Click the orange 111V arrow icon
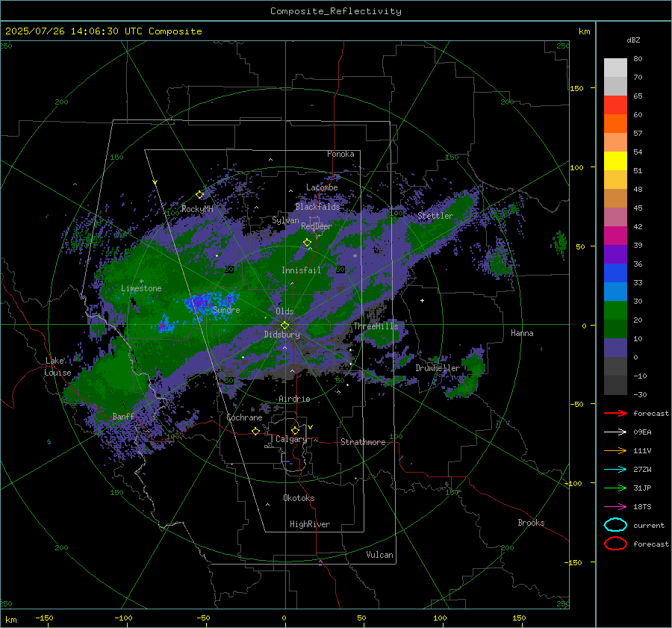Screen dimensions: 672x628 (615, 450)
